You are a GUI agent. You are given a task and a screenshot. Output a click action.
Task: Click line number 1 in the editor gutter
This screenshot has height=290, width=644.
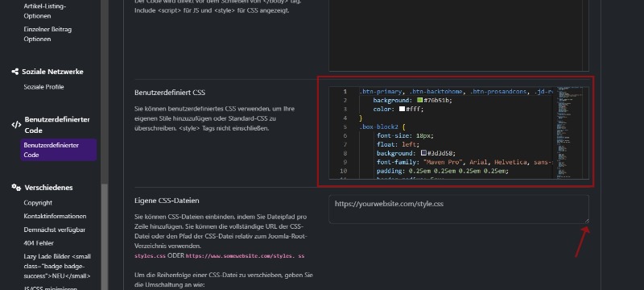point(345,92)
